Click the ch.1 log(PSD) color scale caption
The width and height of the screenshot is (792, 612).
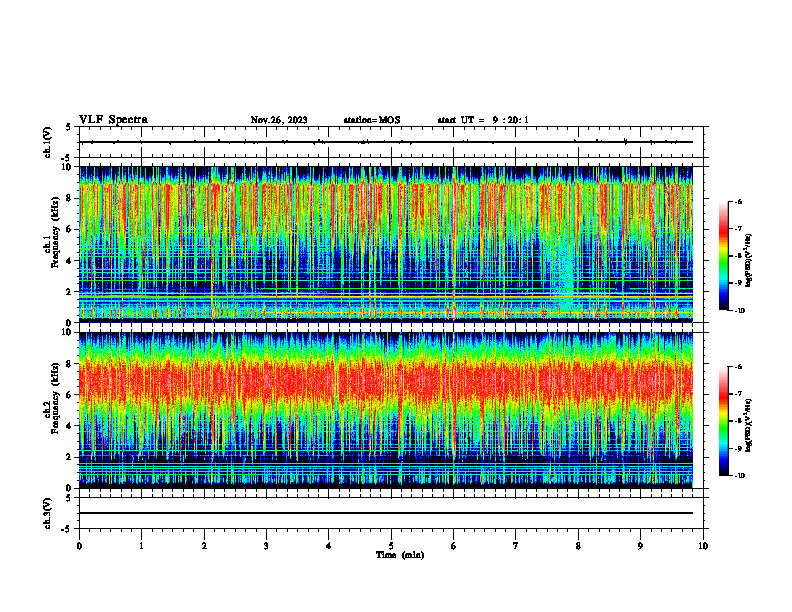pos(749,260)
